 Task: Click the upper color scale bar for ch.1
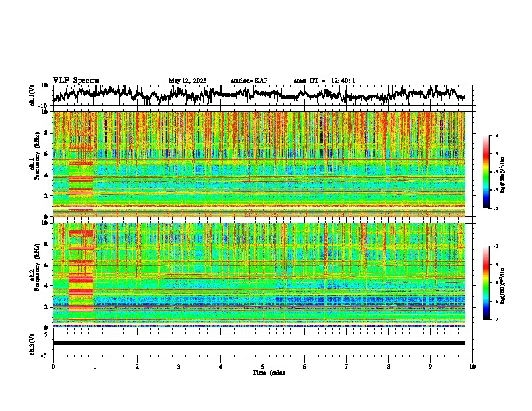[x=486, y=172]
